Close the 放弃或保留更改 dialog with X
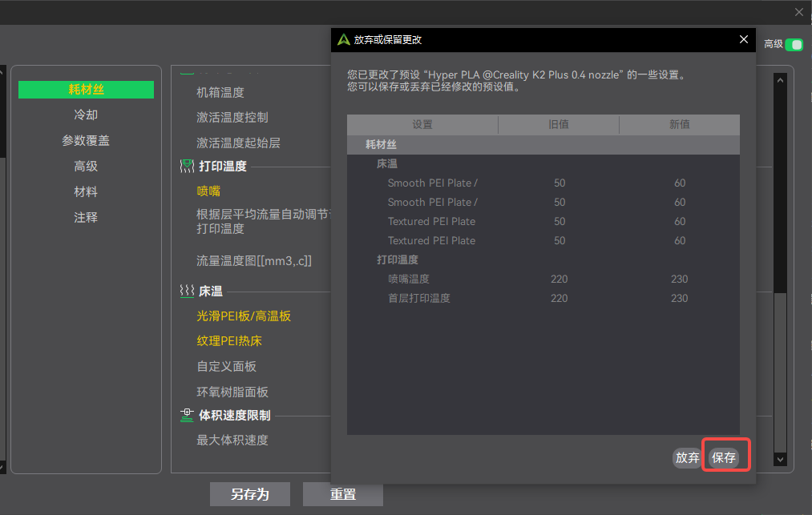This screenshot has height=515, width=812. point(743,39)
